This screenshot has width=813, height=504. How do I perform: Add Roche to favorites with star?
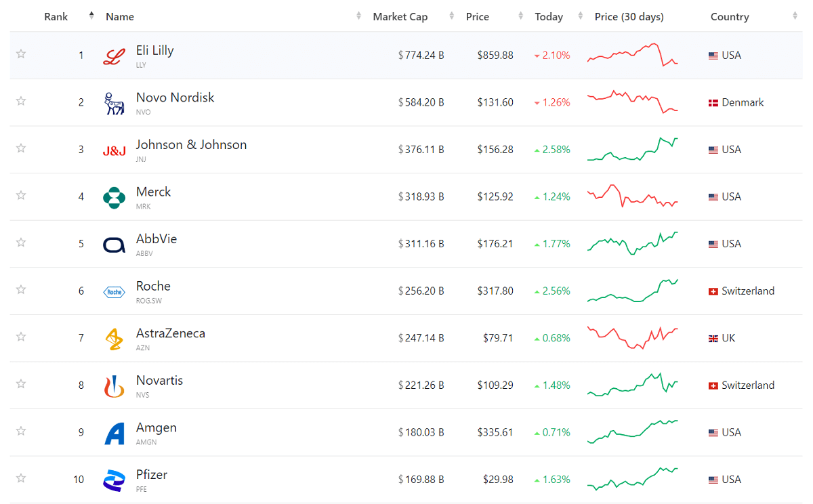[x=21, y=289]
